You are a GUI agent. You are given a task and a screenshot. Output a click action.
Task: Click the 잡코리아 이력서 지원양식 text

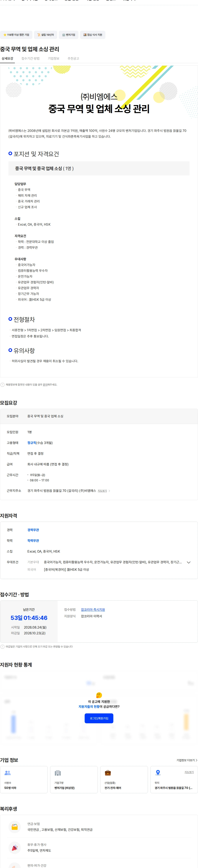click(x=91, y=616)
